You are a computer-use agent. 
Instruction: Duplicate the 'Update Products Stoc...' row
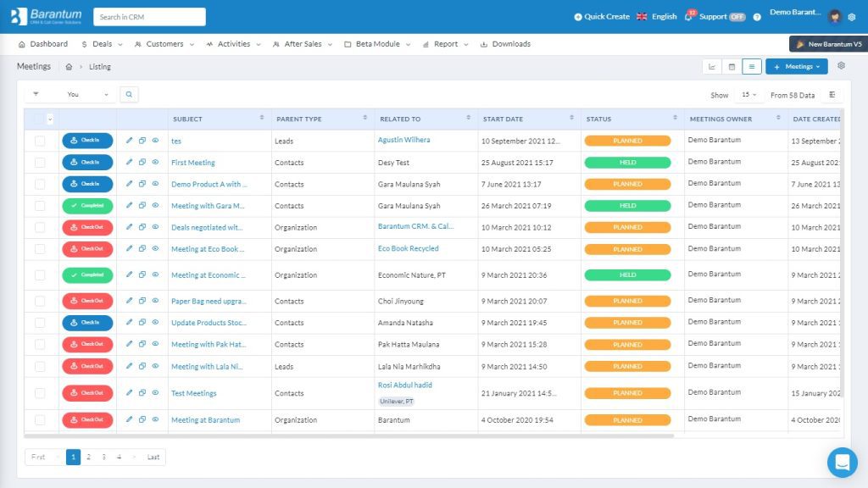(142, 322)
